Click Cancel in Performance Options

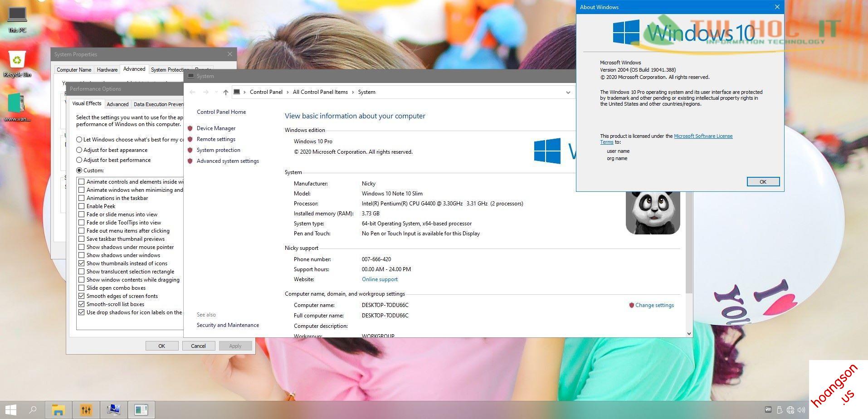tap(198, 346)
